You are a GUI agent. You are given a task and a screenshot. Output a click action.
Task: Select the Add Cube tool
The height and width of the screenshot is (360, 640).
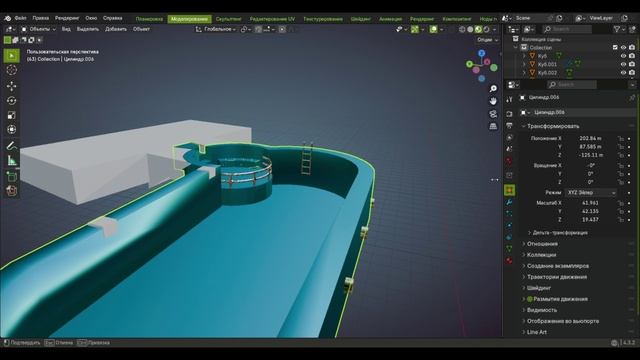pyautogui.click(x=11, y=176)
